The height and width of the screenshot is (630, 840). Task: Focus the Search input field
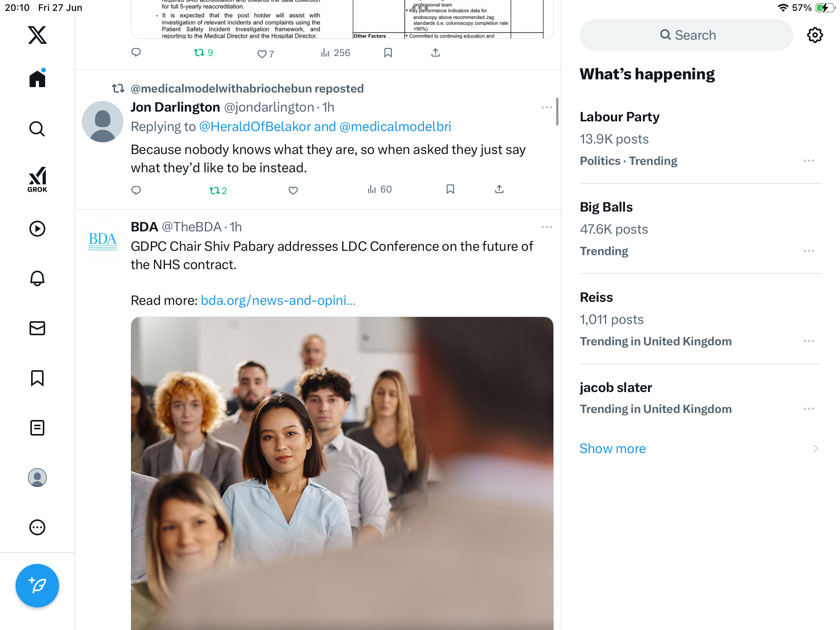point(686,35)
